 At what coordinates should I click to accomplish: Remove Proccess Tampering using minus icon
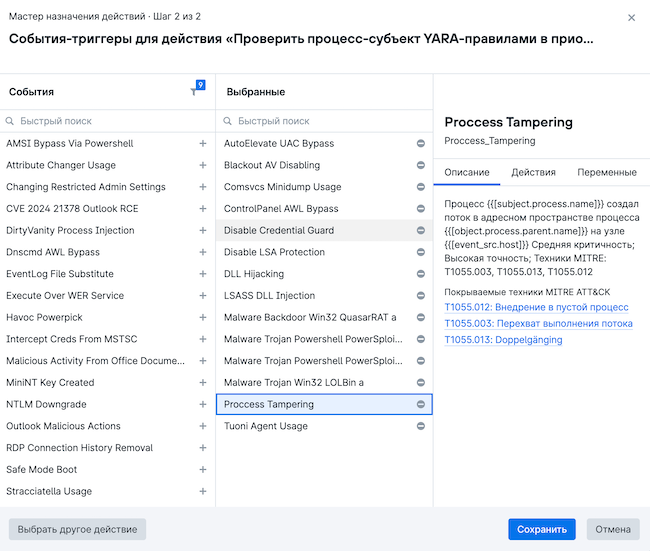coord(421,405)
